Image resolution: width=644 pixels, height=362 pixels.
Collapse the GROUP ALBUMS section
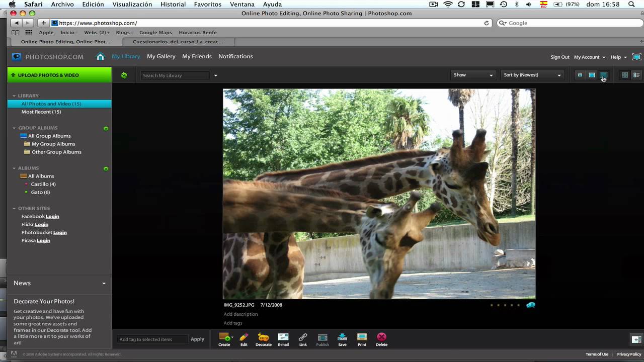click(15, 128)
